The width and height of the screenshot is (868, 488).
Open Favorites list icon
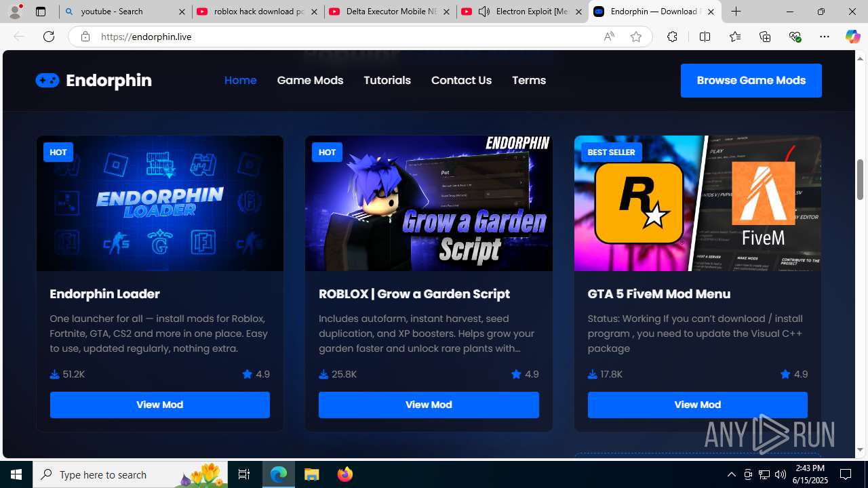[735, 37]
